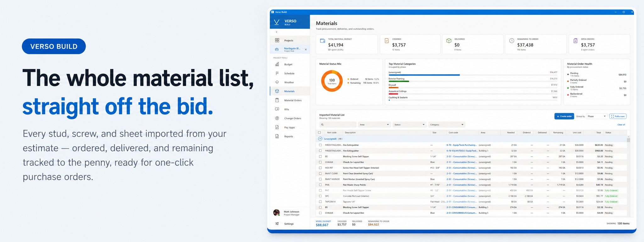Click the Change Orders icon
The height and width of the screenshot is (242, 644).
[277, 118]
